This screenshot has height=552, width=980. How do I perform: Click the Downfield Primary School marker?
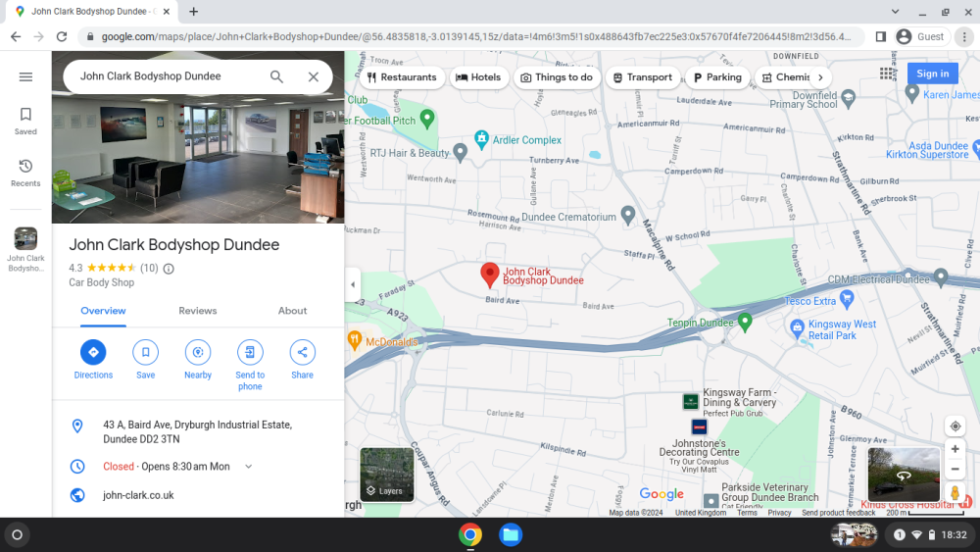848,97
